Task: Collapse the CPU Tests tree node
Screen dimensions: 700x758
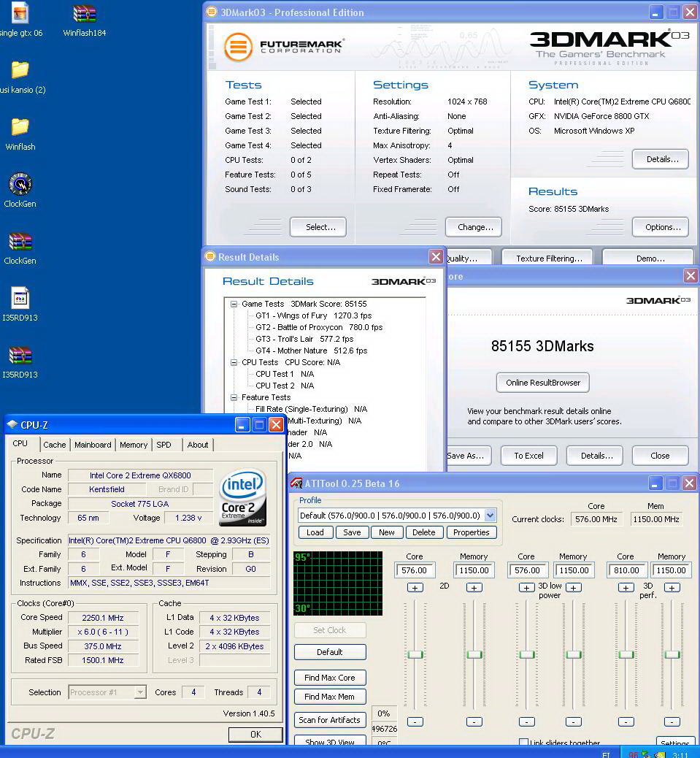Action: point(234,362)
